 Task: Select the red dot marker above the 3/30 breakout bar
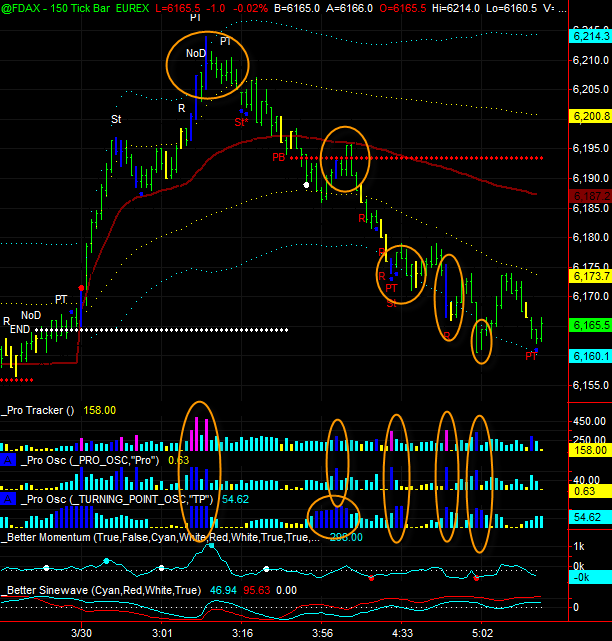coord(81,288)
